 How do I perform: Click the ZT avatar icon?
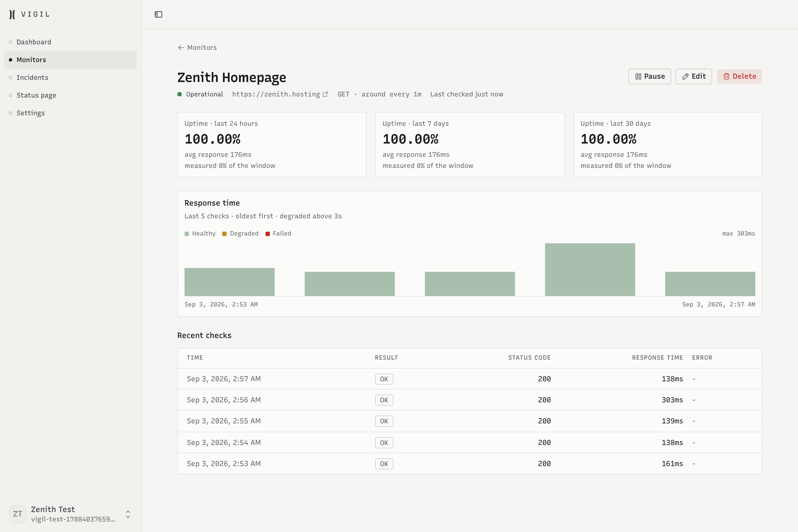(x=18, y=514)
